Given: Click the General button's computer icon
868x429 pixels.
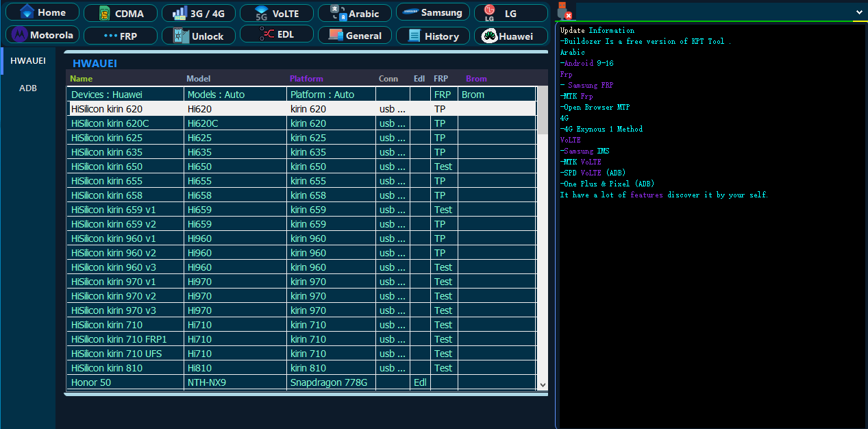Looking at the screenshot, I should pos(336,35).
